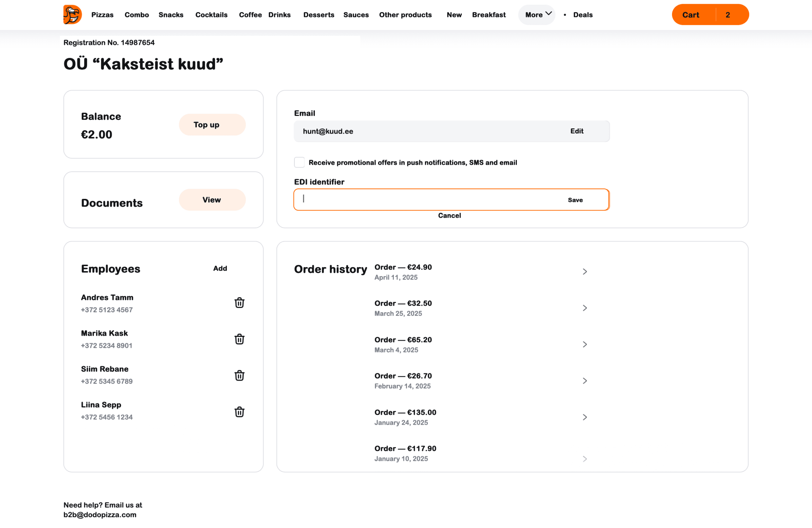Select the Drinks menu item

(x=279, y=15)
